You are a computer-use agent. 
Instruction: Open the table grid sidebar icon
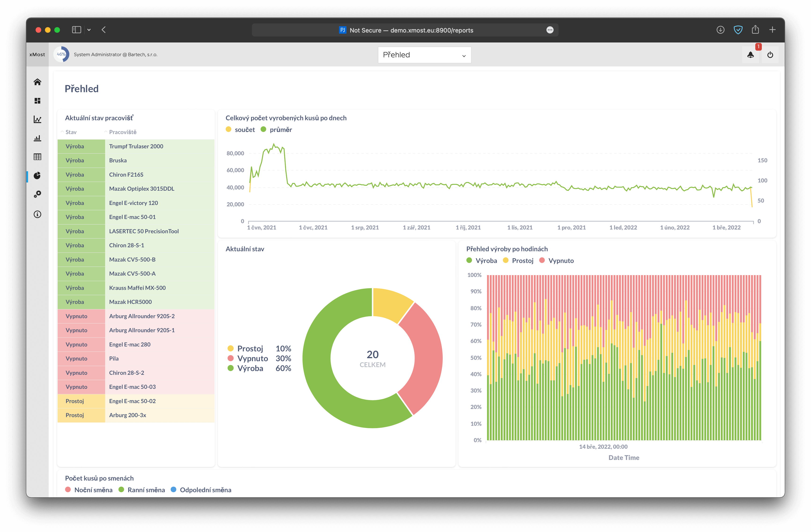(x=37, y=157)
